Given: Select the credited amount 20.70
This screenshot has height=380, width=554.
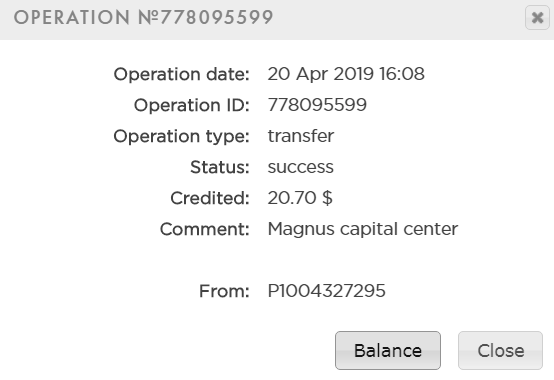Looking at the screenshot, I should pyautogui.click(x=292, y=198).
